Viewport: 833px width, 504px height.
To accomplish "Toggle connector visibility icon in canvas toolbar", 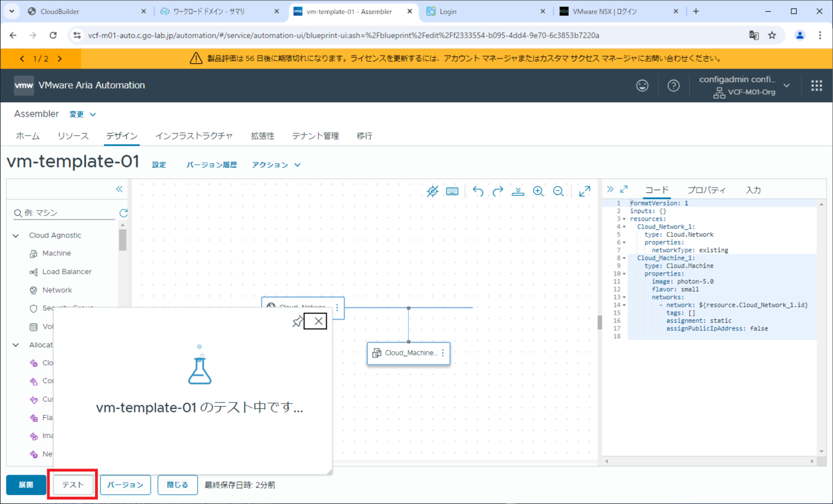I will [x=432, y=191].
